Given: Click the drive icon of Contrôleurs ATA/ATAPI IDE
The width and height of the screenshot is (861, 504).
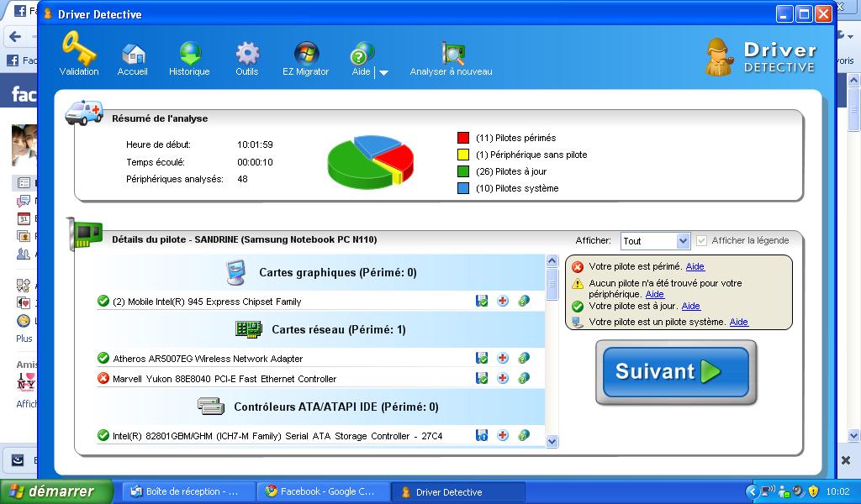Looking at the screenshot, I should pyautogui.click(x=211, y=407).
